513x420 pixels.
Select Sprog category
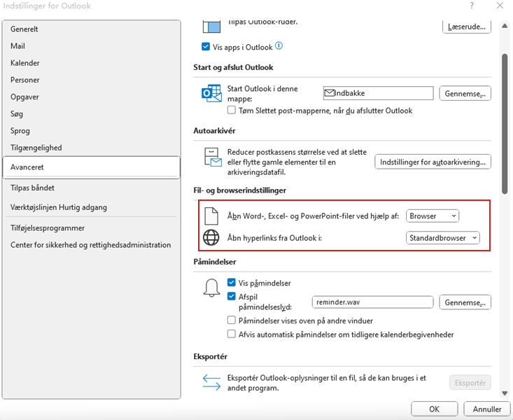[x=91, y=131]
